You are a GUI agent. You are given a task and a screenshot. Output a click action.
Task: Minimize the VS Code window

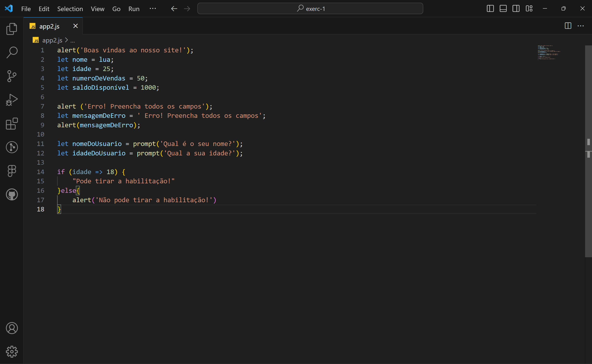pyautogui.click(x=545, y=9)
